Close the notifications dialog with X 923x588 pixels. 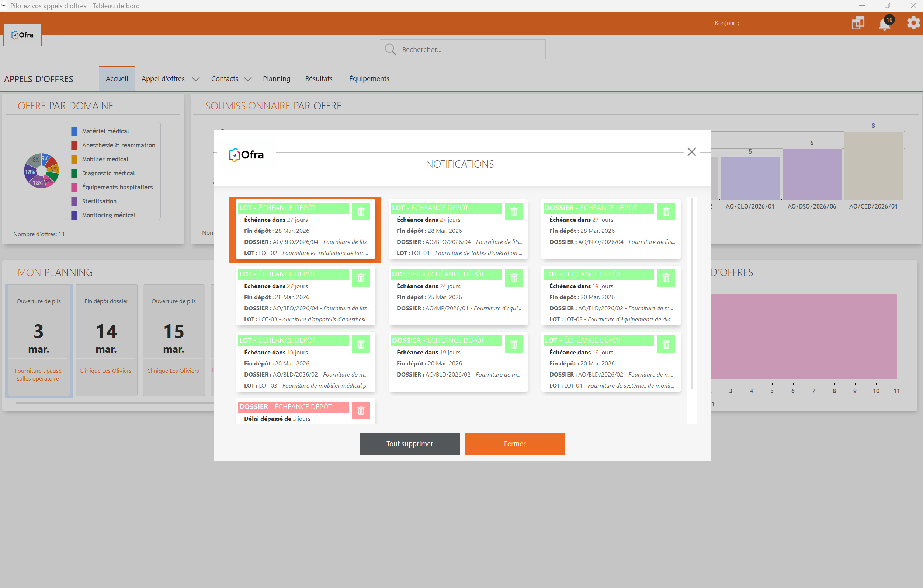(x=691, y=152)
